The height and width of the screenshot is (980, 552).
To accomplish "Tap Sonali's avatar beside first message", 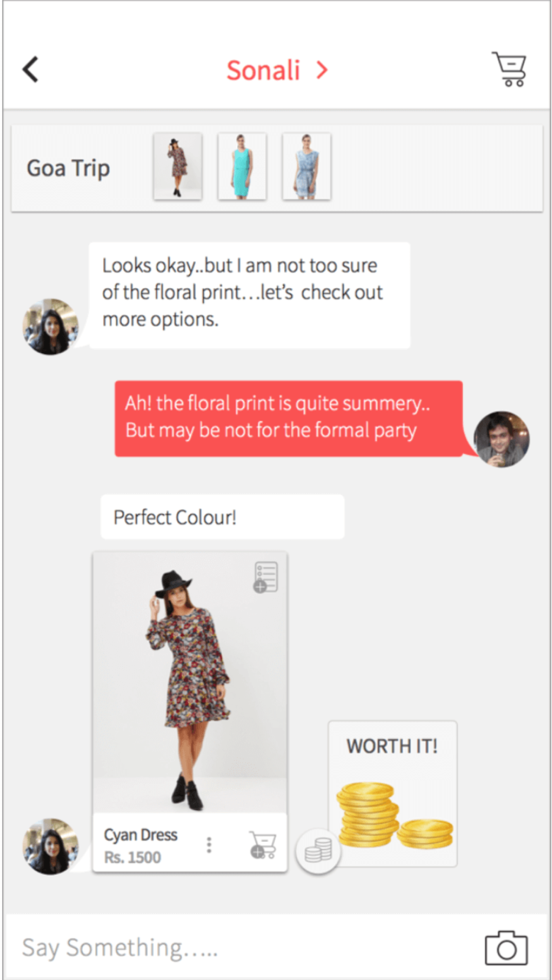I will coord(50,326).
